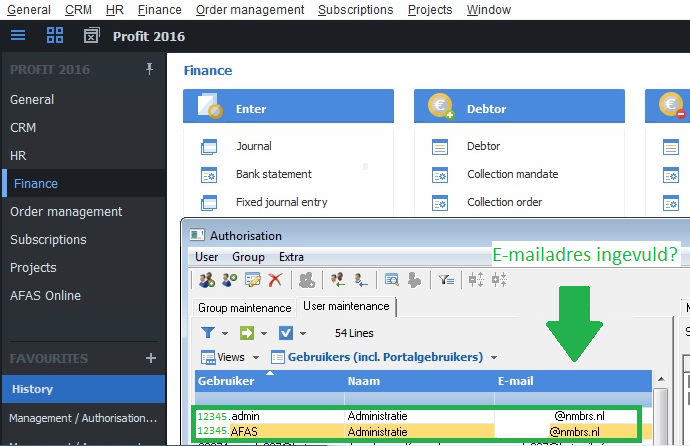Click the blue funnel filter icon
The width and height of the screenshot is (690, 446).
(x=208, y=333)
